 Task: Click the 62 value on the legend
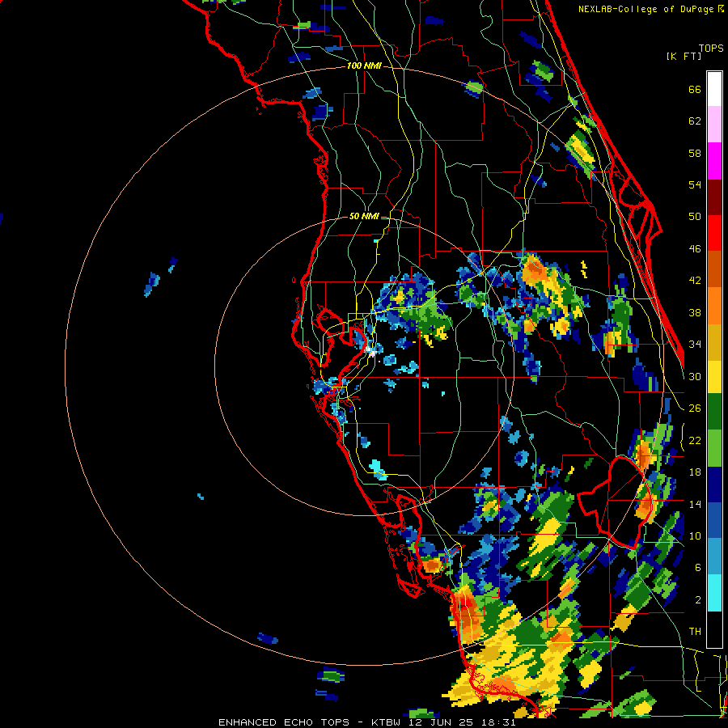pos(695,121)
